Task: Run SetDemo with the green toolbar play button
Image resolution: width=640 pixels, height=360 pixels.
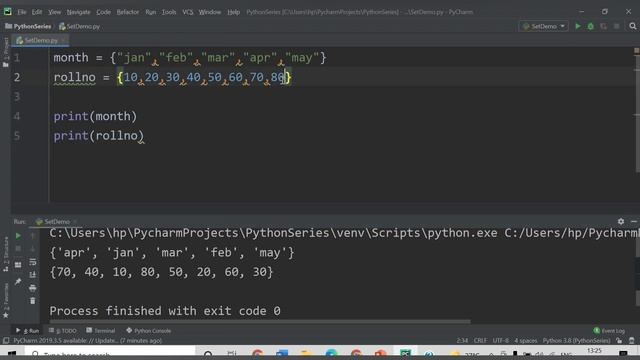Action: pos(578,26)
